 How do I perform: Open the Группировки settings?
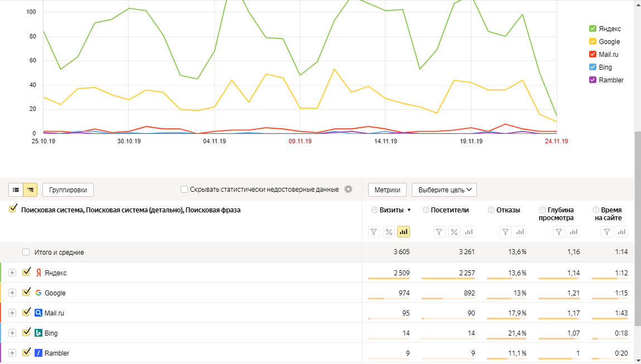68,190
